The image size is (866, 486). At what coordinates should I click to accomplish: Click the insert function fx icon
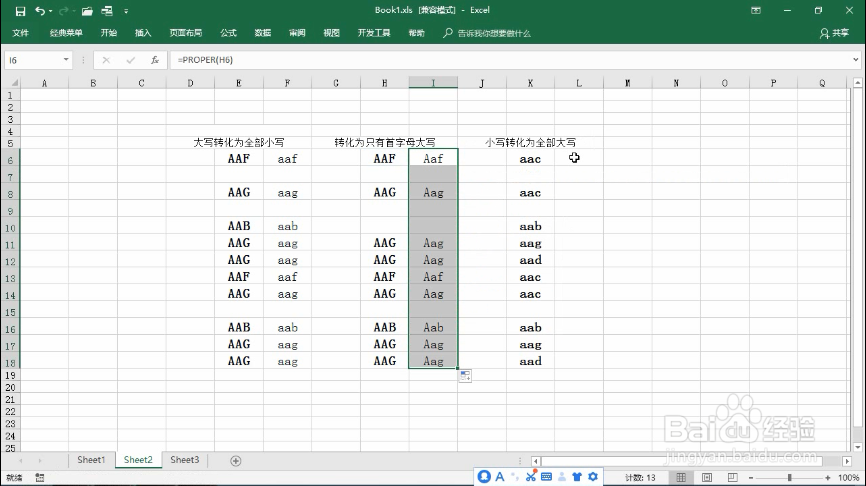point(155,60)
